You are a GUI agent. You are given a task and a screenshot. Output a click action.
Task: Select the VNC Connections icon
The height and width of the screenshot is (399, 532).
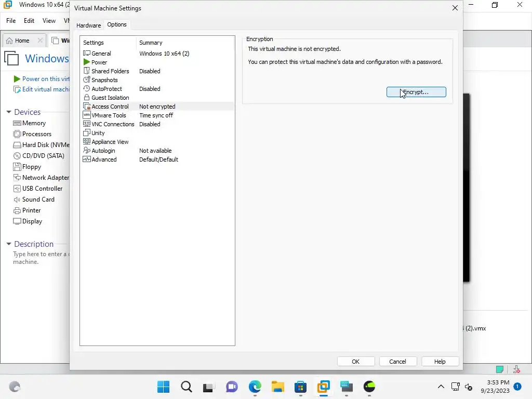click(x=87, y=124)
